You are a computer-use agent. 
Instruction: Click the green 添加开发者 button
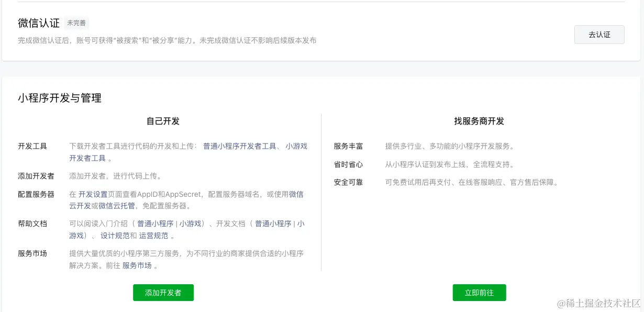pos(163,293)
